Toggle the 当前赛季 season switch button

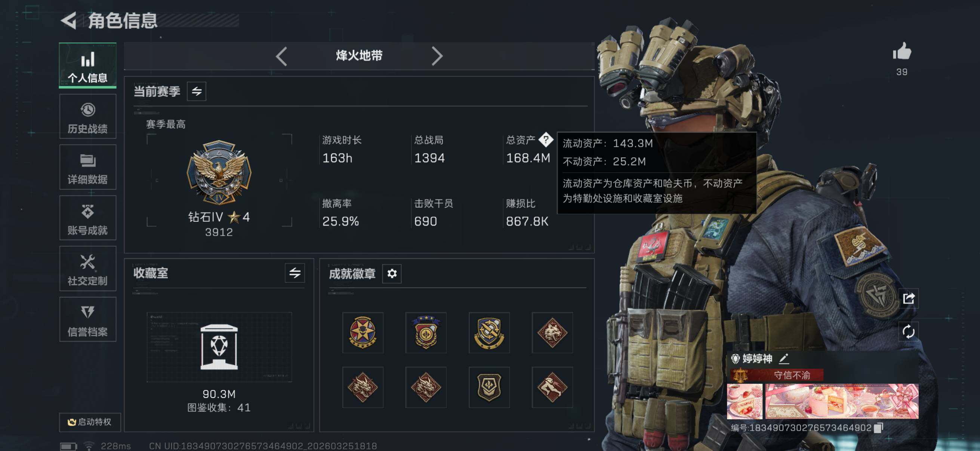[x=196, y=91]
